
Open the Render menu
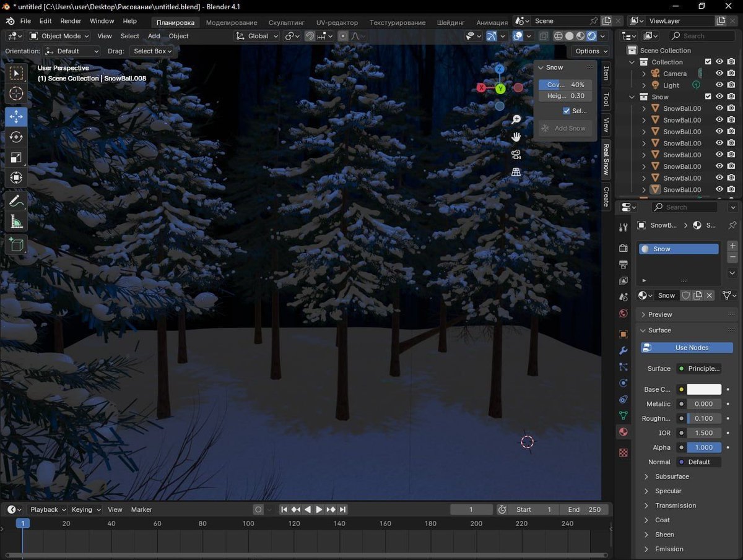tap(71, 21)
